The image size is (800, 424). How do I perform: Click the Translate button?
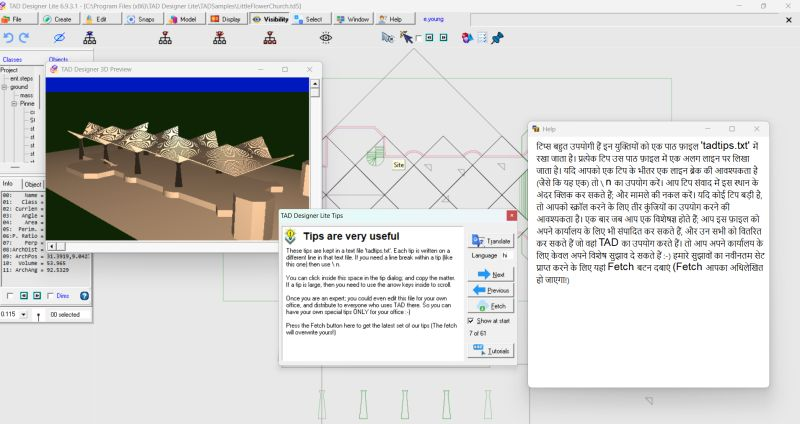[491, 241]
